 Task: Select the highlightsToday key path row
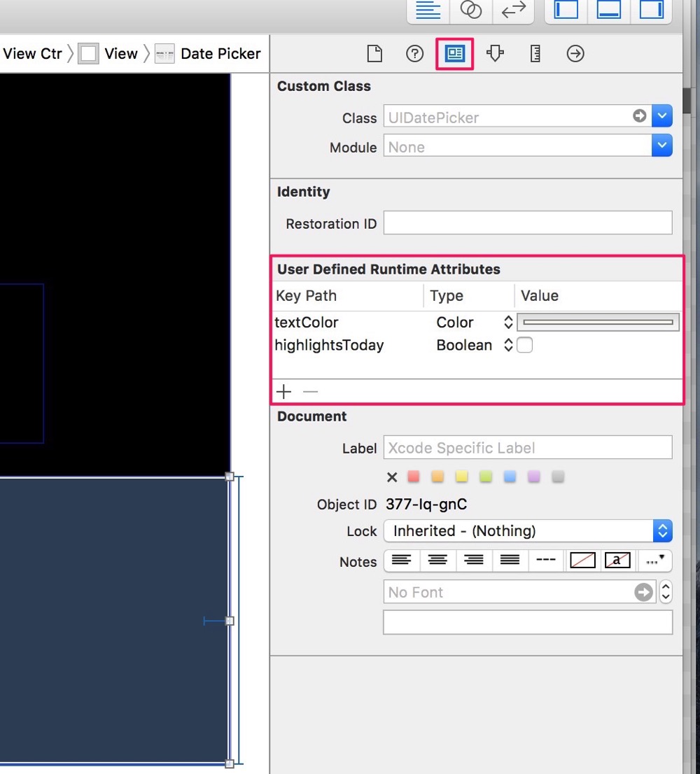click(x=329, y=345)
